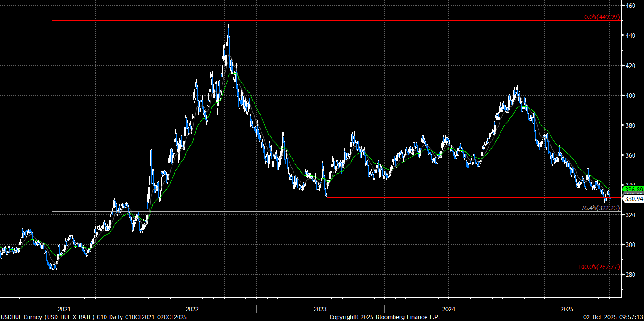The image size is (644, 321).
Task: Click the 2022 price peak candle near 450
Action: click(229, 24)
